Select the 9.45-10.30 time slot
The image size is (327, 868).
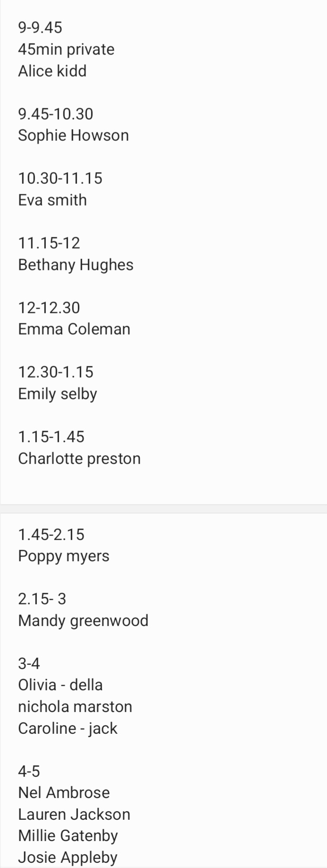(56, 114)
